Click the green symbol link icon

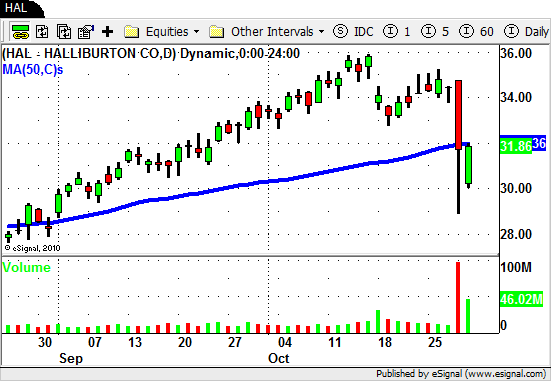(x=20, y=32)
